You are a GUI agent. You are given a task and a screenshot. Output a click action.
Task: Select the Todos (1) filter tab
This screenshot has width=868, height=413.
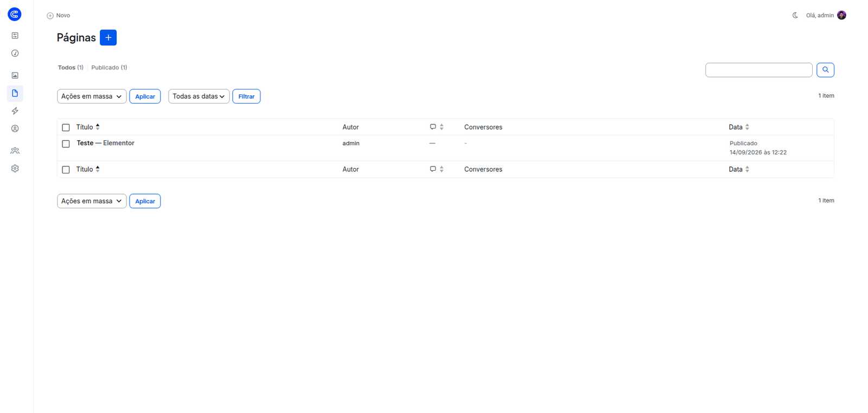(x=71, y=68)
